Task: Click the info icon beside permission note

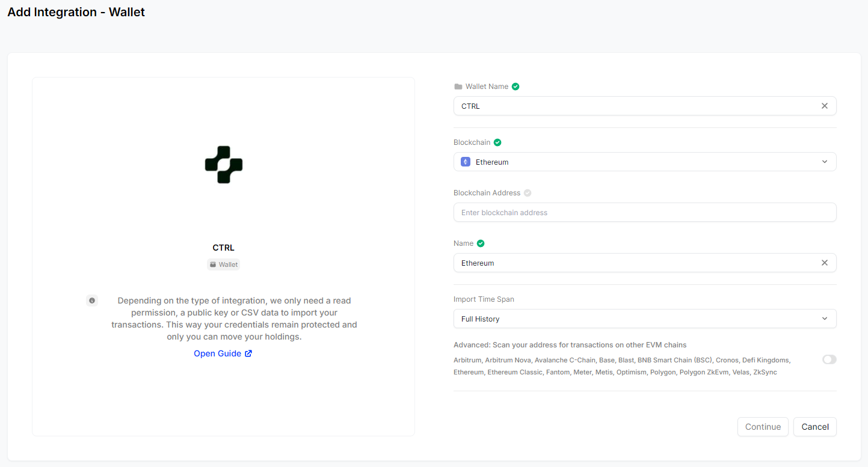Action: pos(92,301)
